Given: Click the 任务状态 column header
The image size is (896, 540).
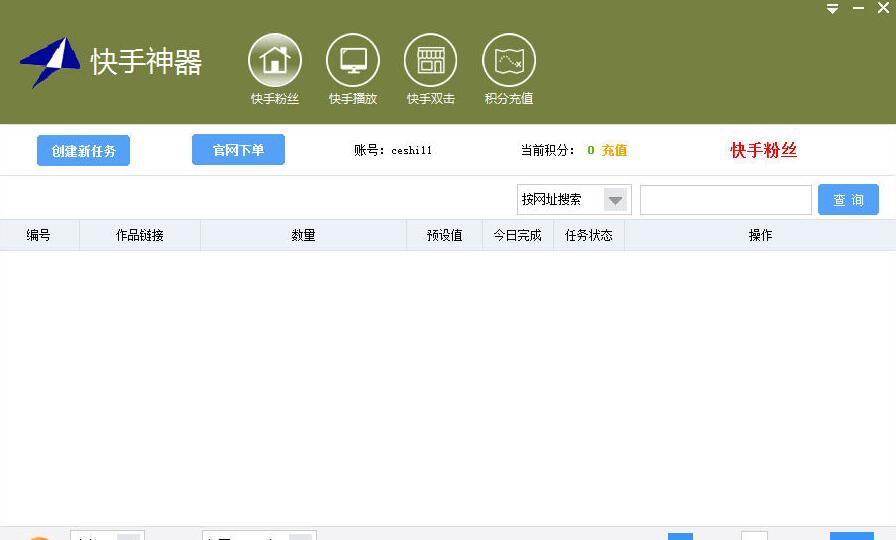Looking at the screenshot, I should pyautogui.click(x=589, y=235).
